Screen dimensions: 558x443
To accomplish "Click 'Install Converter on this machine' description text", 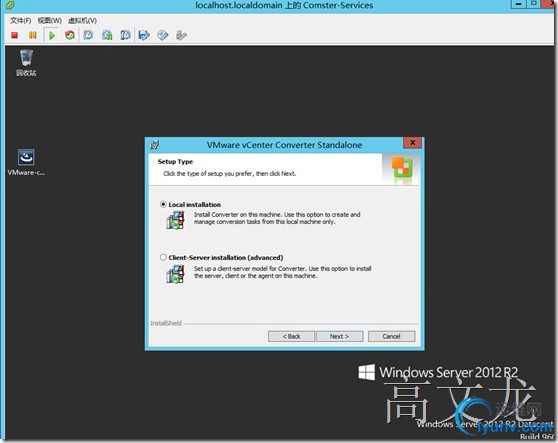I will click(277, 218).
